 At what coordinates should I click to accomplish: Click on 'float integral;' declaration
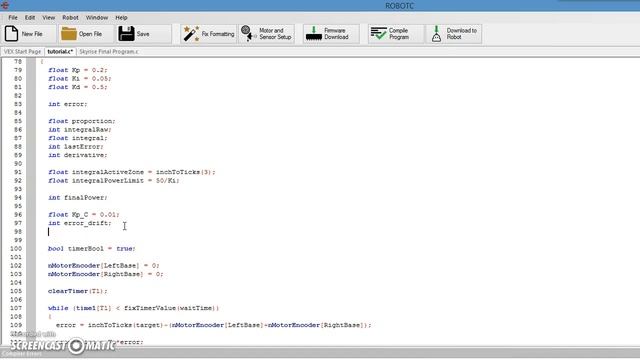[x=78, y=138]
